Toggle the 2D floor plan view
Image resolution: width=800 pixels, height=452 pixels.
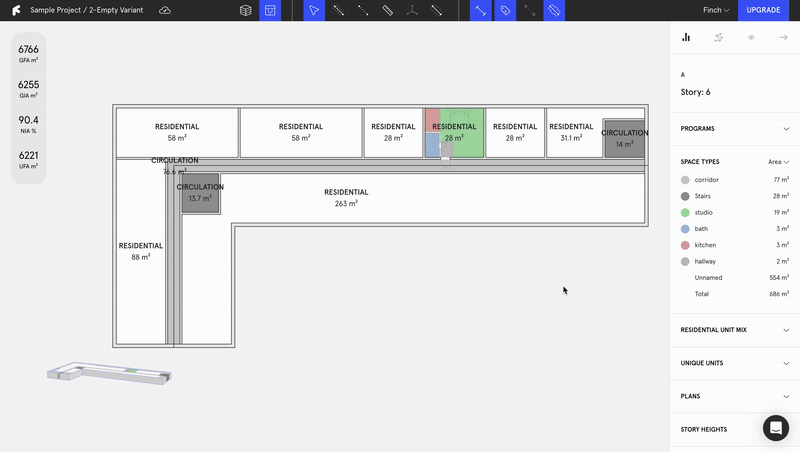270,10
